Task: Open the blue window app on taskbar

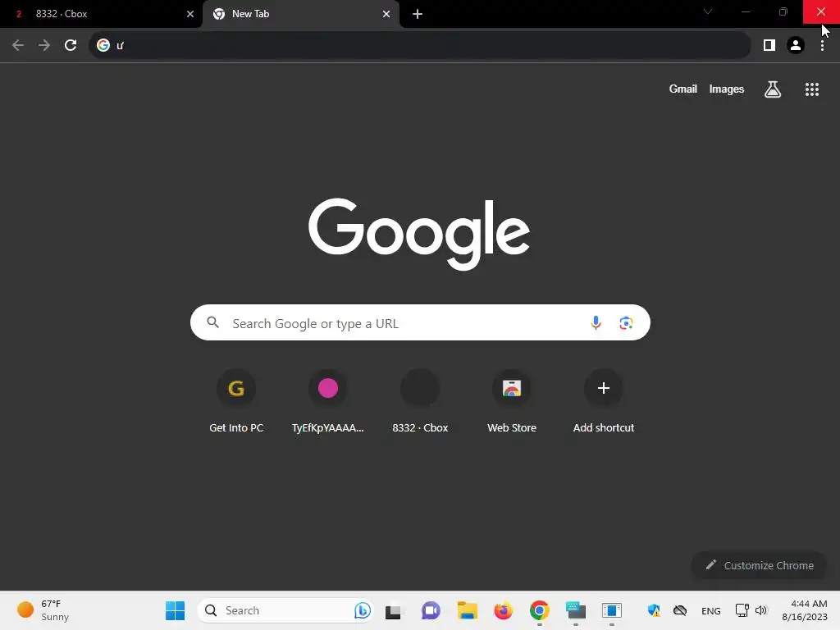Action: pyautogui.click(x=612, y=610)
